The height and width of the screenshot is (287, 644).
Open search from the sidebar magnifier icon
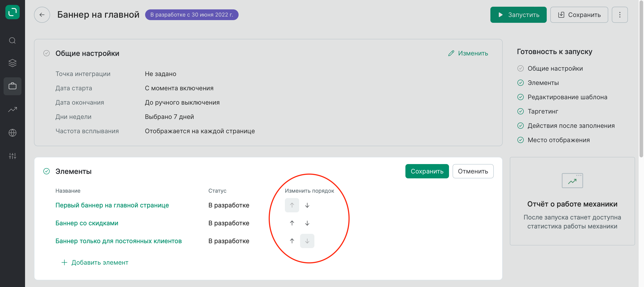(13, 40)
